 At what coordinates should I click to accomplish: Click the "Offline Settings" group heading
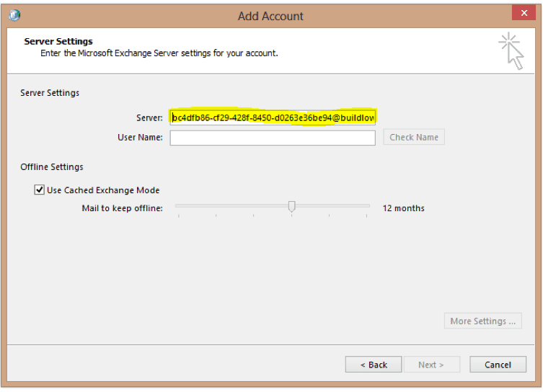pos(52,166)
